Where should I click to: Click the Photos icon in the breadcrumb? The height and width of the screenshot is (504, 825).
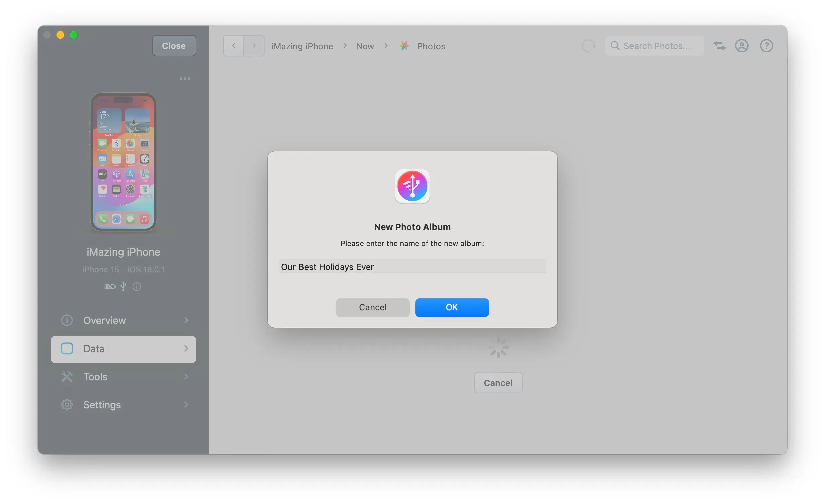(404, 46)
